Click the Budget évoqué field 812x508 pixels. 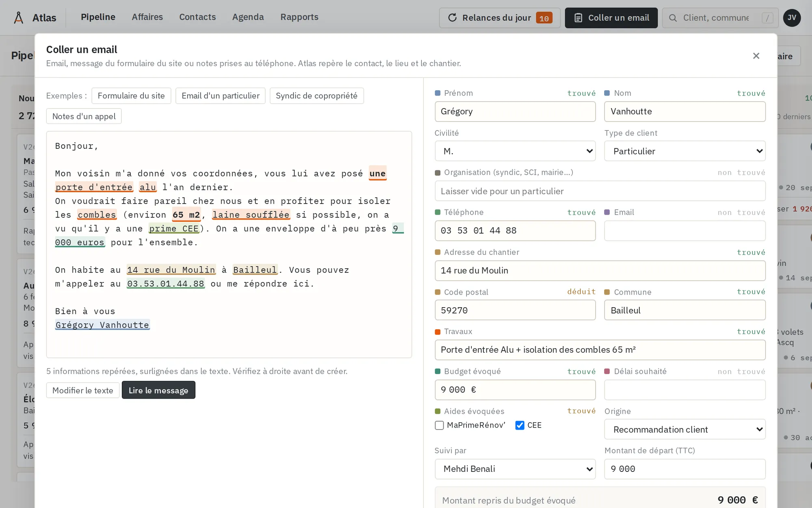pos(515,390)
